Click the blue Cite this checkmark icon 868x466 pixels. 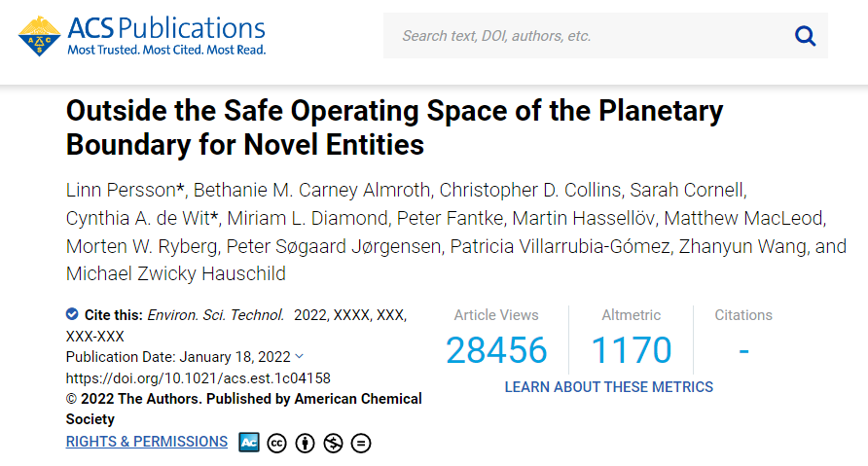72,314
